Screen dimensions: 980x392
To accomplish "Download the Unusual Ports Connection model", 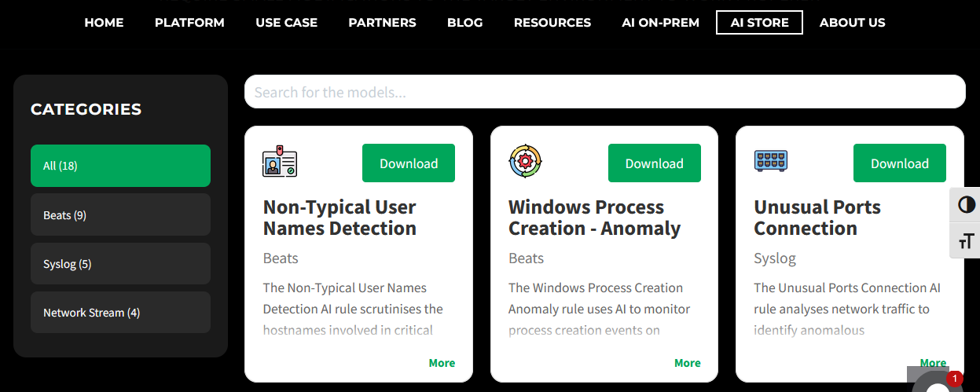I will tap(899, 163).
